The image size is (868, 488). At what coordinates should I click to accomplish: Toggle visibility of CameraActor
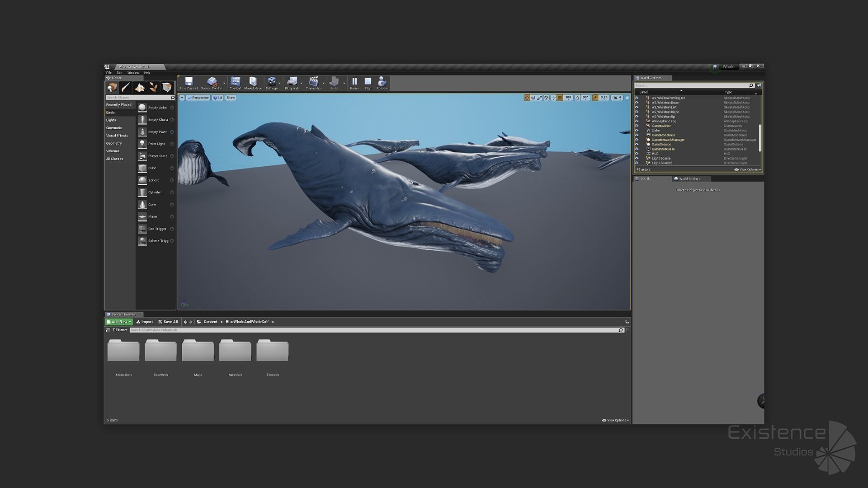(x=637, y=126)
